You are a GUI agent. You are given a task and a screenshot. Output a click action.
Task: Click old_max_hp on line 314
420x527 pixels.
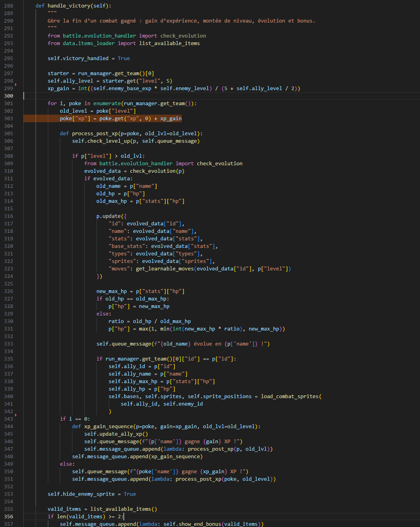pyautogui.click(x=112, y=201)
